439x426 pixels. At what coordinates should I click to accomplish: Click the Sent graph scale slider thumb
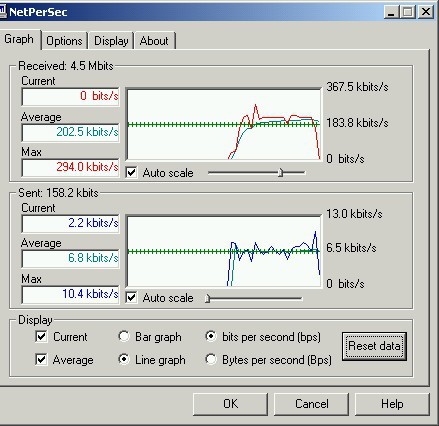click(x=207, y=298)
